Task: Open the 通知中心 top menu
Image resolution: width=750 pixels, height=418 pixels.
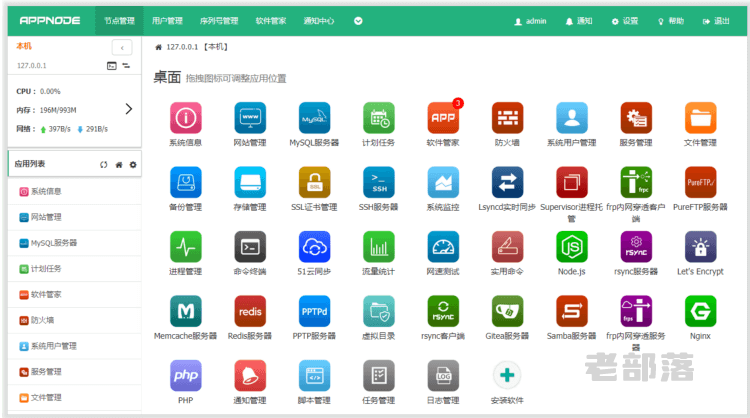Action: point(319,21)
